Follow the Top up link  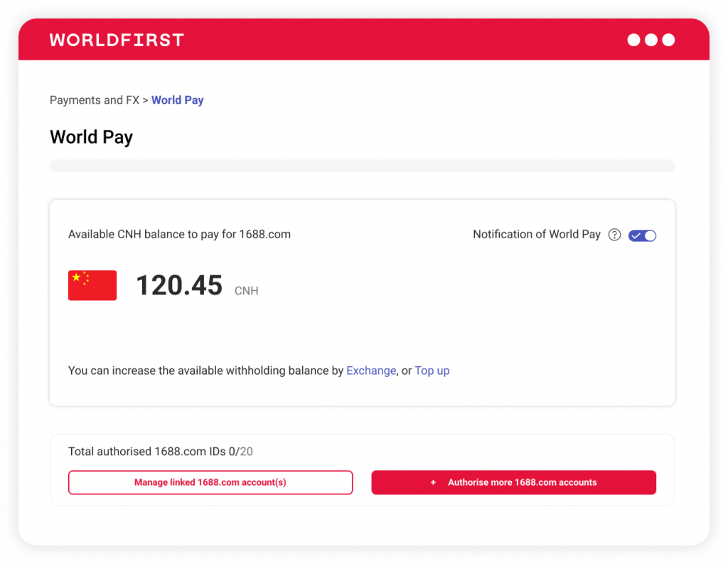point(432,371)
